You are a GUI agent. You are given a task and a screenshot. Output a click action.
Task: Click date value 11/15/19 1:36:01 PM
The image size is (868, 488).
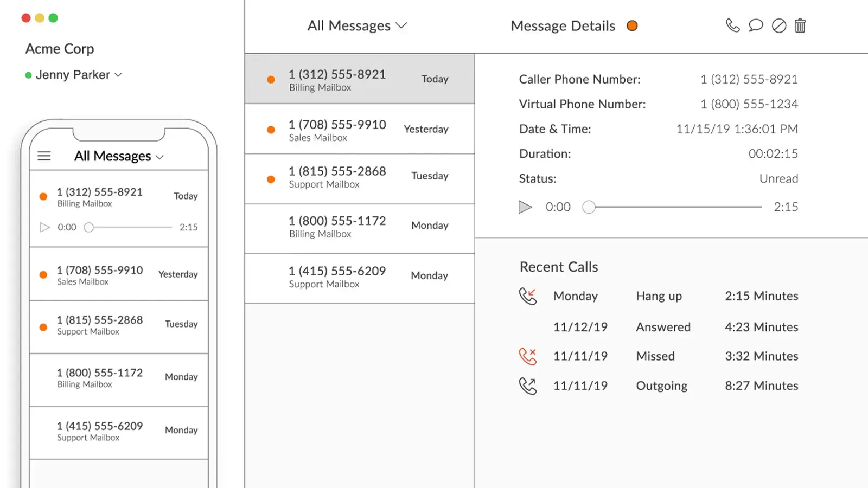click(x=737, y=129)
